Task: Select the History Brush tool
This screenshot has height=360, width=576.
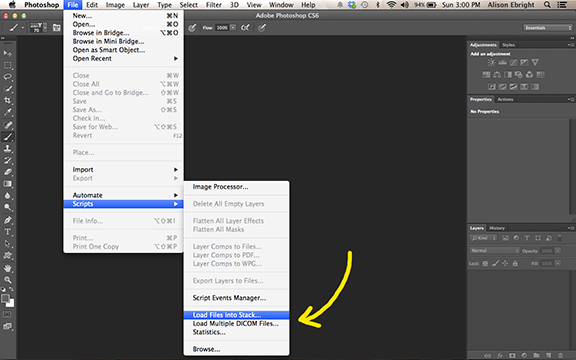Action: (7, 160)
